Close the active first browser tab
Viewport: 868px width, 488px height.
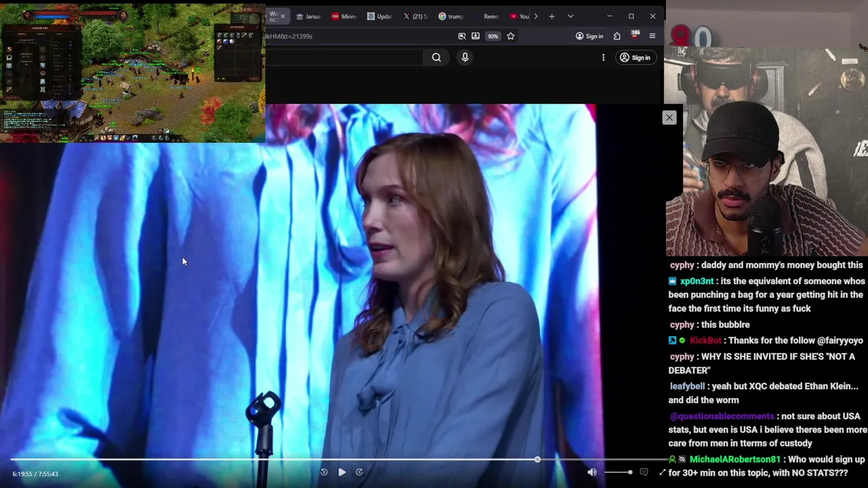pos(283,16)
